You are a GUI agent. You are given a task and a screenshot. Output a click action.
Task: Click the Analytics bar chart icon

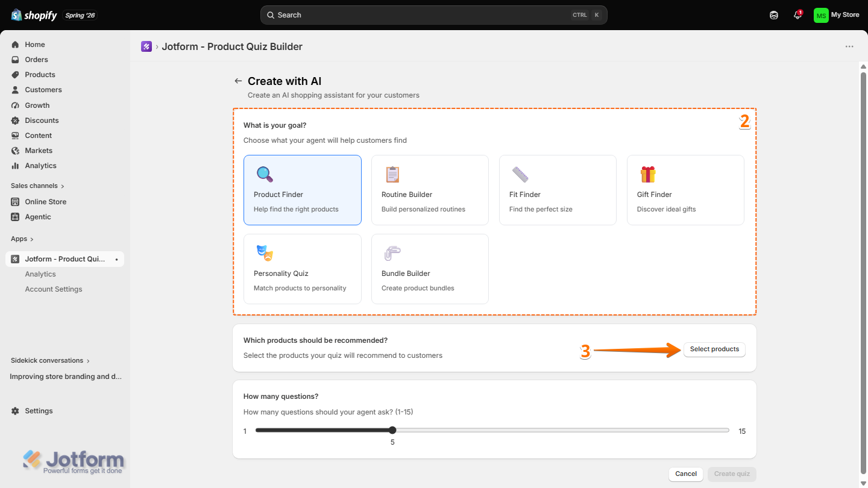(16, 166)
